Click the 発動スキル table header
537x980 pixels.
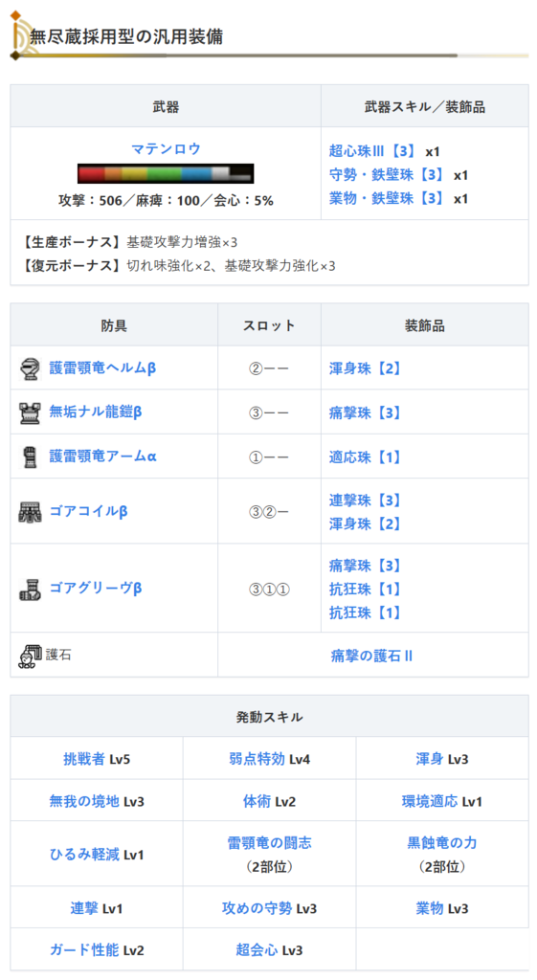tap(269, 716)
